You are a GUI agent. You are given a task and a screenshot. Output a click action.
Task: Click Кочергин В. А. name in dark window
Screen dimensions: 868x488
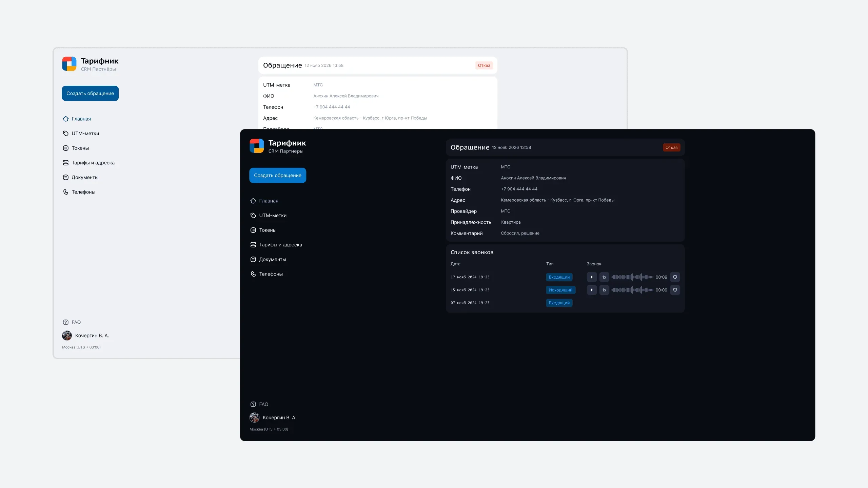pos(279,418)
